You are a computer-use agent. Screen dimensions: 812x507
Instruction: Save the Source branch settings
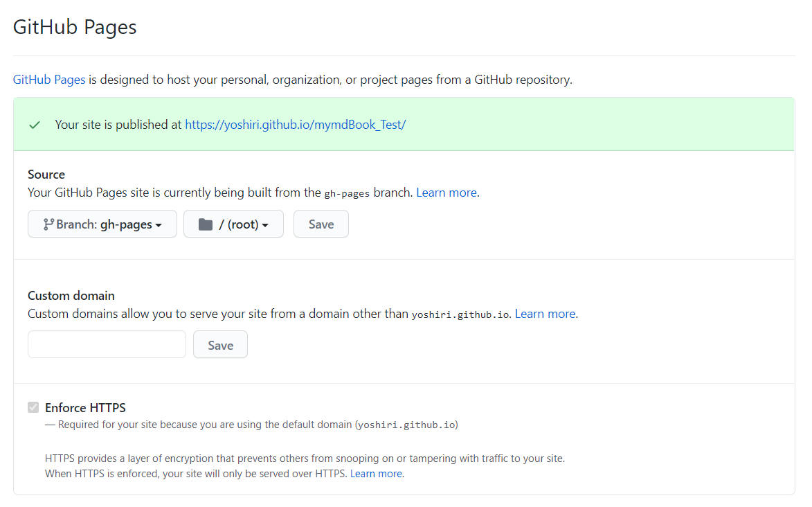pyautogui.click(x=321, y=224)
